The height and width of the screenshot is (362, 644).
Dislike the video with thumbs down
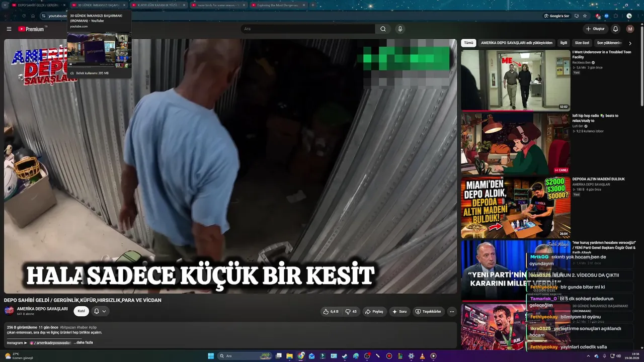point(351,311)
